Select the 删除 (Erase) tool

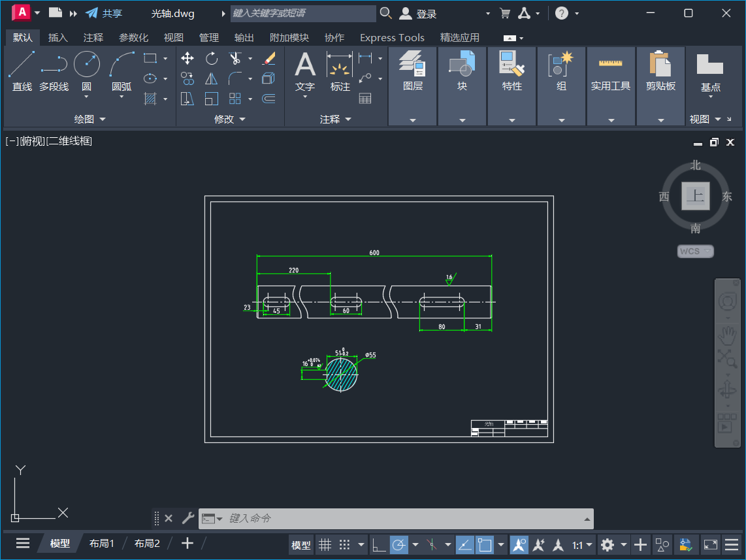(270, 58)
